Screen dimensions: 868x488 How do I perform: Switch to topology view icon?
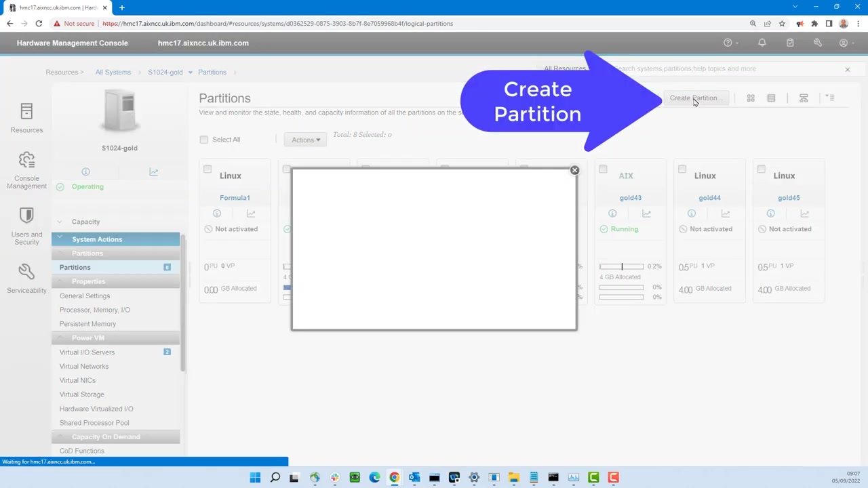click(x=804, y=98)
